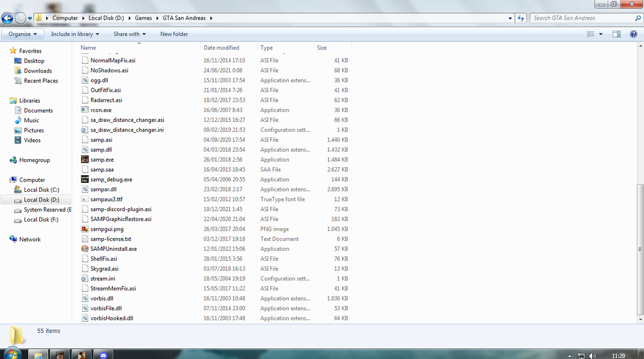Open Local Disk (D:) in sidebar
The height and width of the screenshot is (359, 644).
(41, 200)
